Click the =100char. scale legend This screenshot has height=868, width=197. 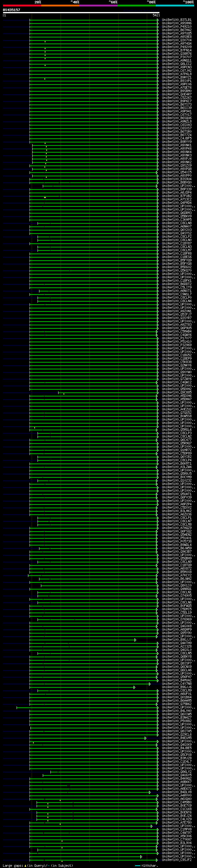[147, 866]
